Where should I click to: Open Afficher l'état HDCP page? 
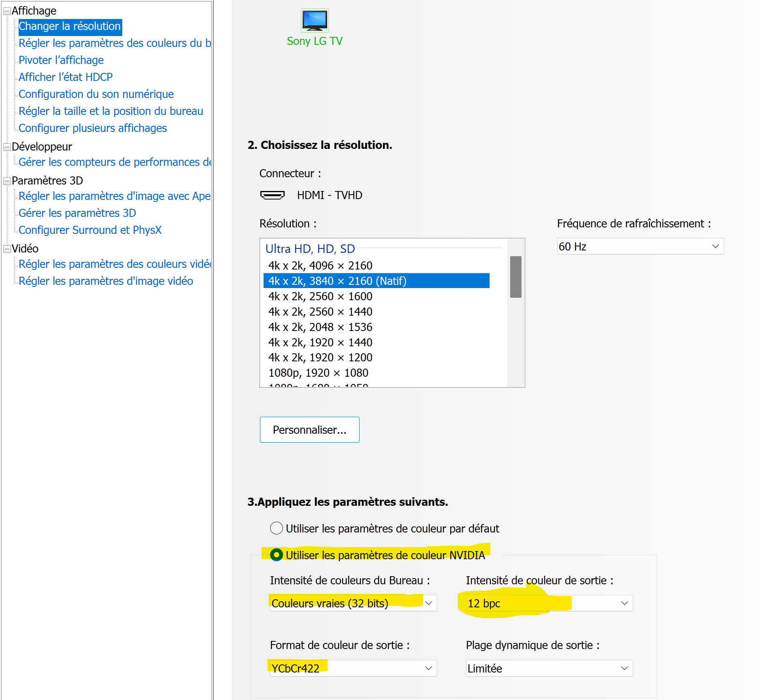coord(66,77)
